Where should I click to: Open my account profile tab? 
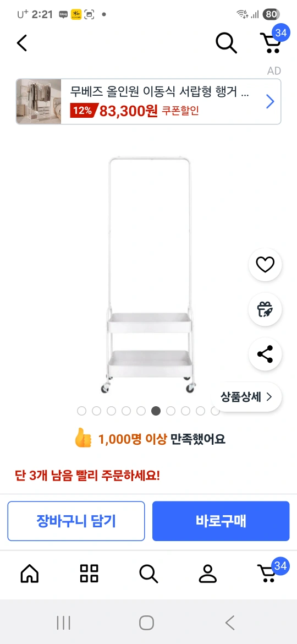pyautogui.click(x=208, y=574)
